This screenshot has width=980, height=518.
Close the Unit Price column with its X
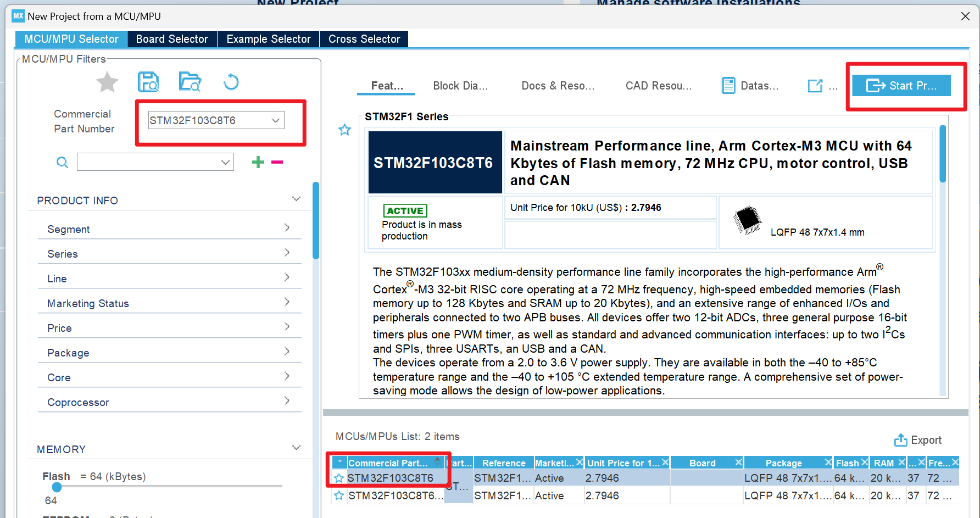click(x=665, y=463)
